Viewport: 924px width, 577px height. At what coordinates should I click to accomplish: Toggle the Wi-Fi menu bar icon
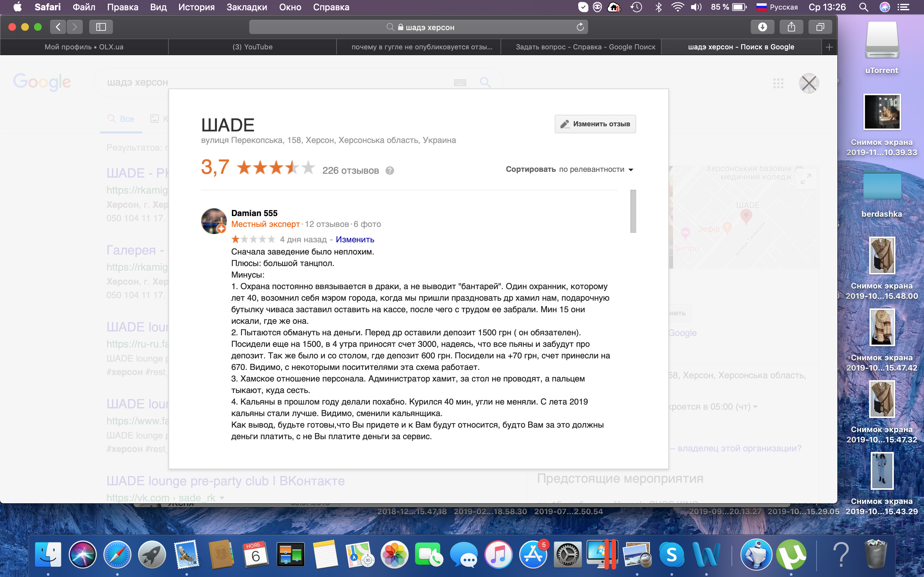click(677, 7)
